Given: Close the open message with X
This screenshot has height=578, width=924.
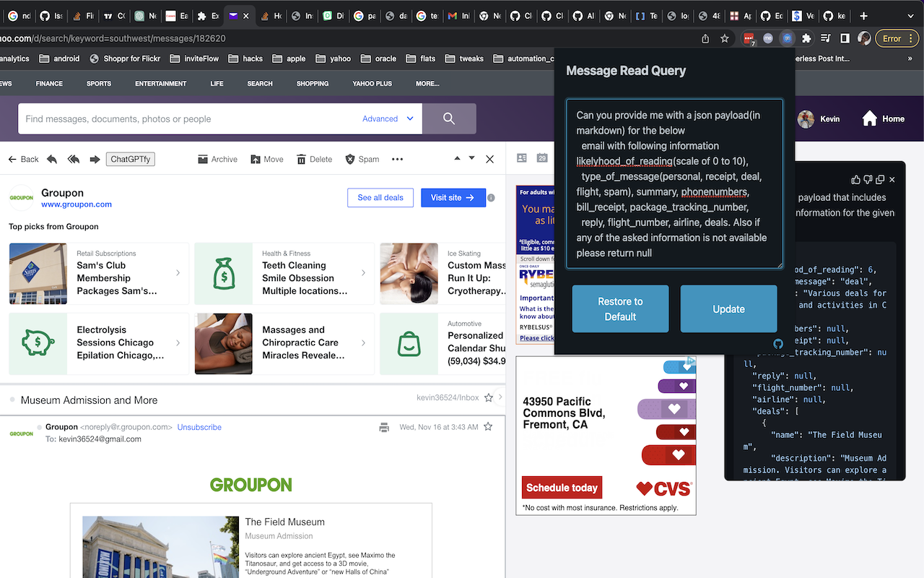Looking at the screenshot, I should (489, 159).
